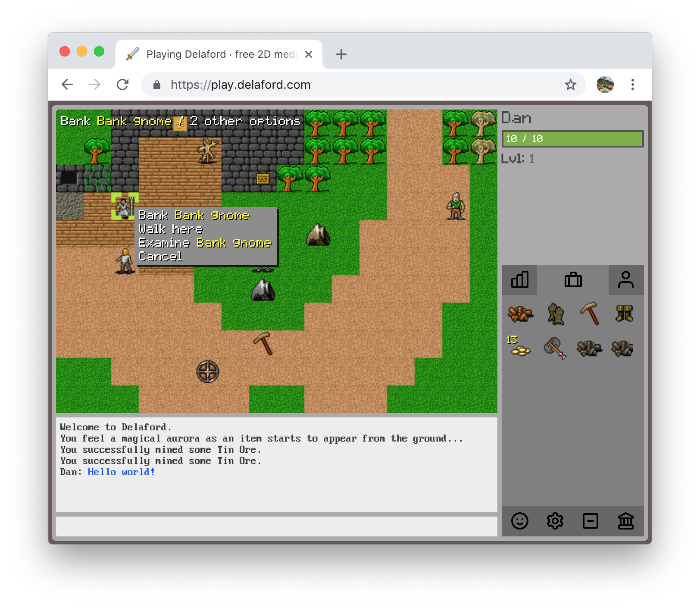Choose Bank Bank gnome from context menu
Image resolution: width=700 pixels, height=608 pixels.
tap(194, 215)
